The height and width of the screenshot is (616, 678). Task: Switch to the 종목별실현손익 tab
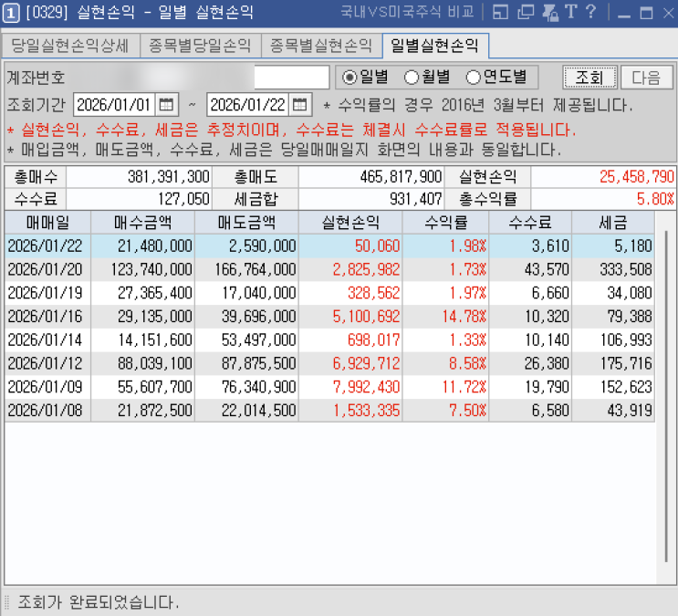click(x=321, y=46)
